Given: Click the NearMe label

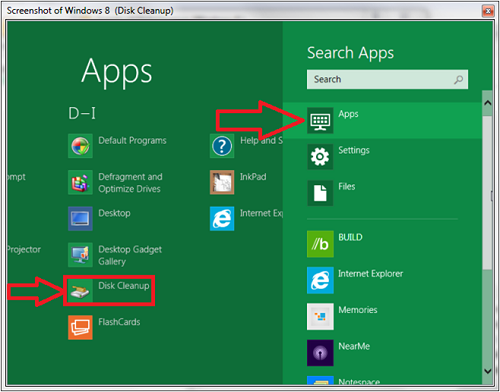Looking at the screenshot, I should click(354, 346).
